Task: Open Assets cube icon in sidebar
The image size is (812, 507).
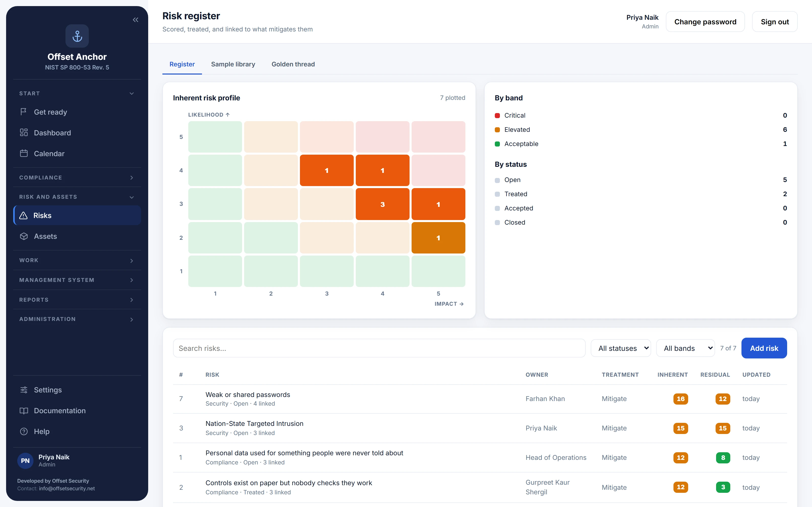Action: click(x=24, y=236)
